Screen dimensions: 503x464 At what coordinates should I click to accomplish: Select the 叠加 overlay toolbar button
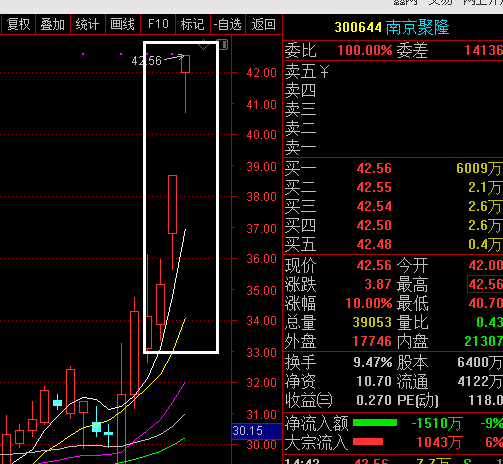(x=53, y=24)
